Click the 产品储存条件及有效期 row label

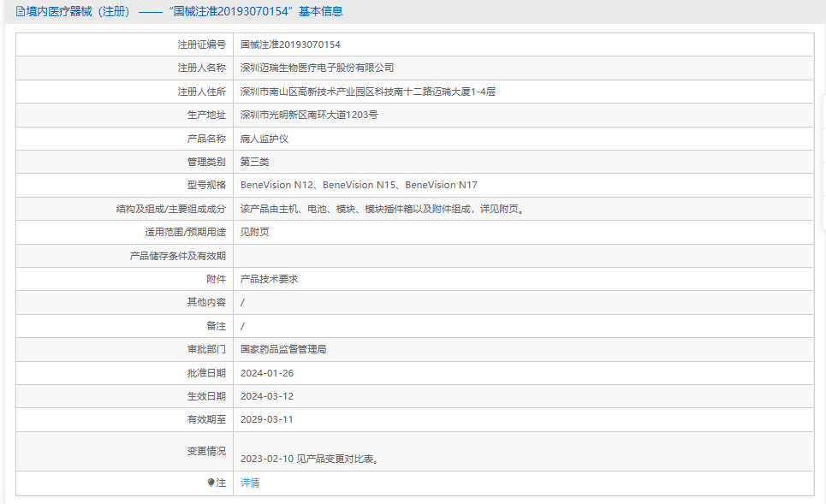178,256
